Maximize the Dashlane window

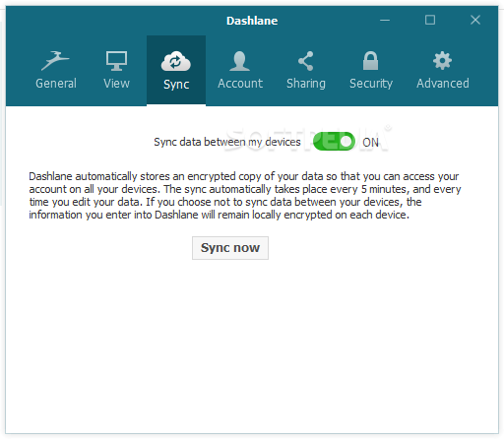pyautogui.click(x=430, y=20)
